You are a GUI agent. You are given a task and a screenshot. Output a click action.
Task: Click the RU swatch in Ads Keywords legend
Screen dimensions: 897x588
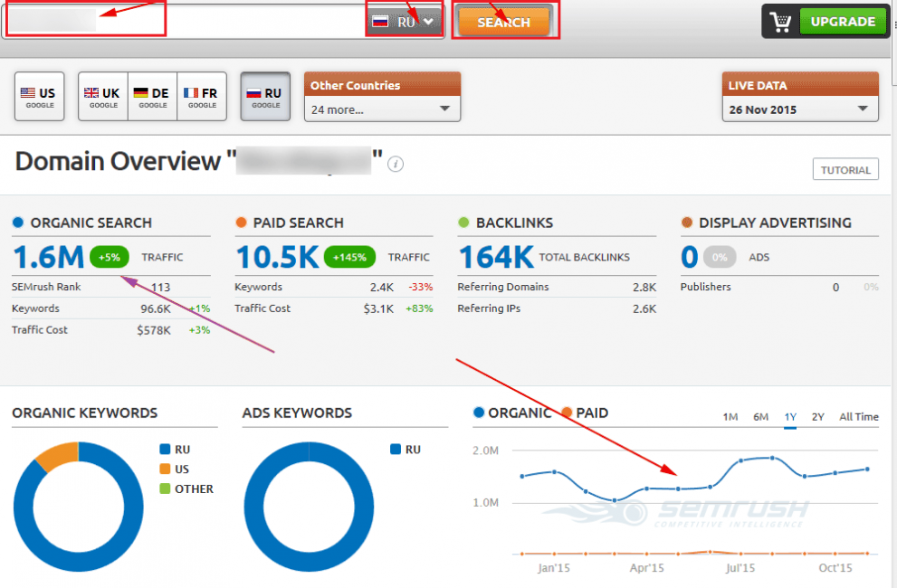coord(396,449)
